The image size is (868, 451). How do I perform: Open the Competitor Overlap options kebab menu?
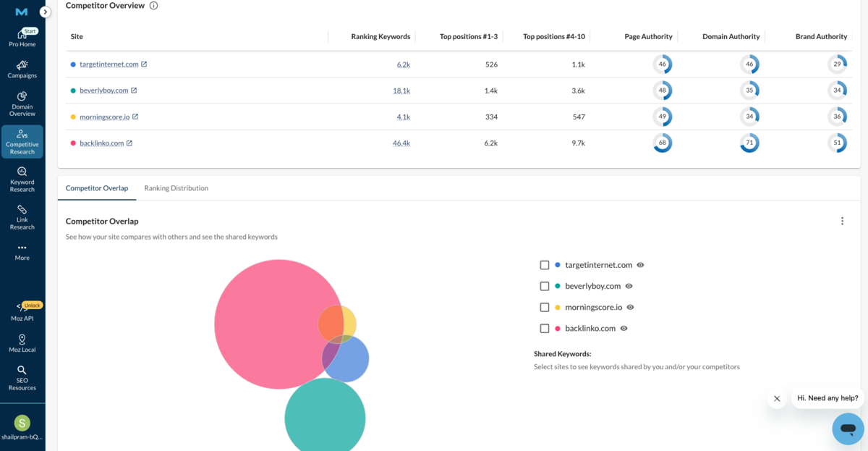coord(842,221)
